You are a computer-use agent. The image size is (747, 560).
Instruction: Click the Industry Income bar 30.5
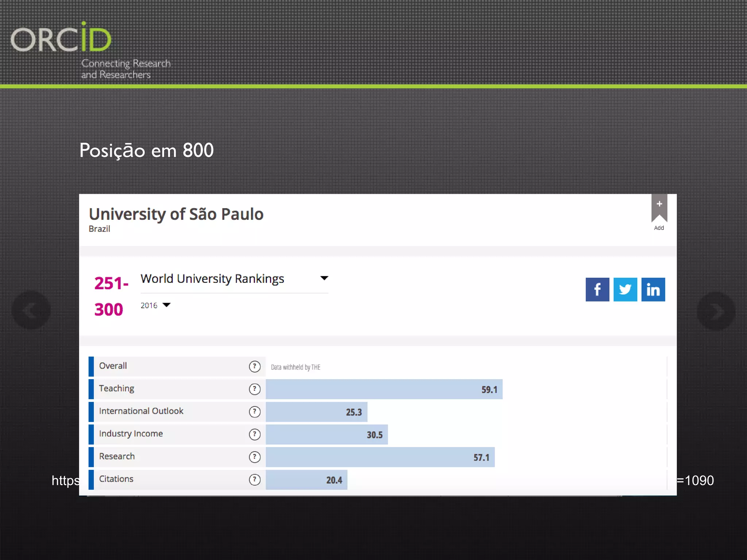[327, 434]
